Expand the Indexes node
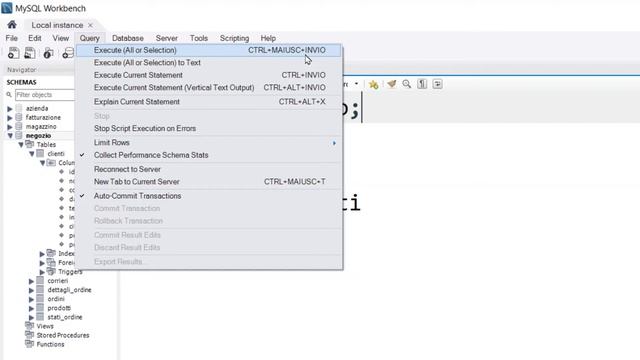Screen dimensions: 640x360 (x=42, y=253)
